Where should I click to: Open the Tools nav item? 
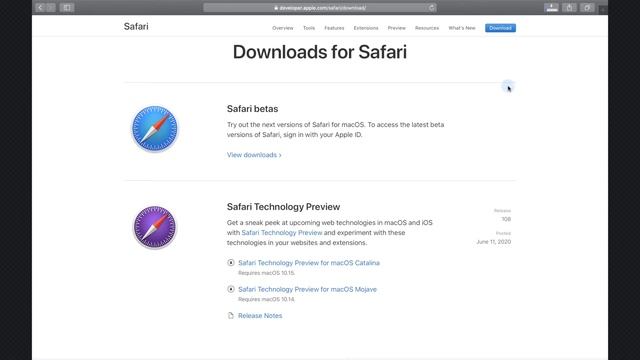[309, 28]
